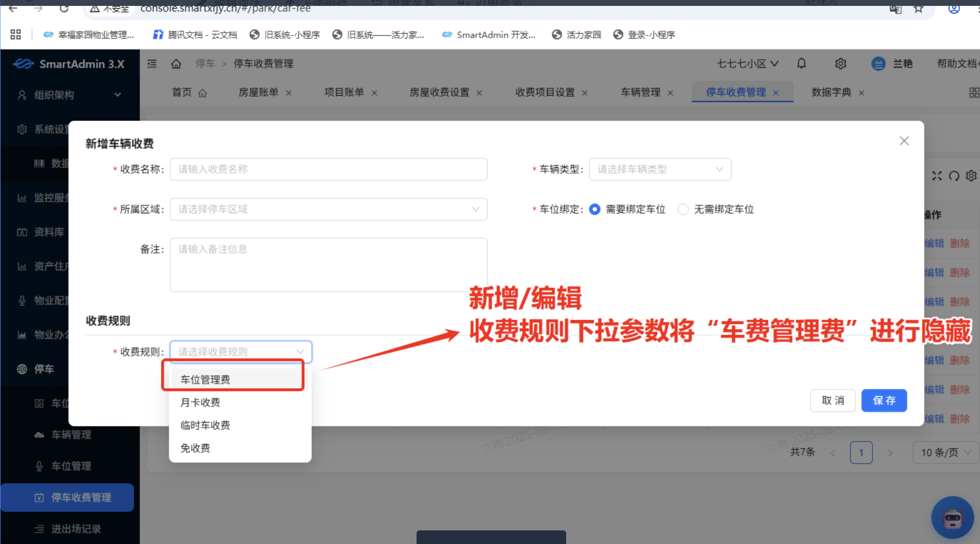980x544 pixels.
Task: Click the home icon in breadcrumb
Action: click(x=176, y=64)
